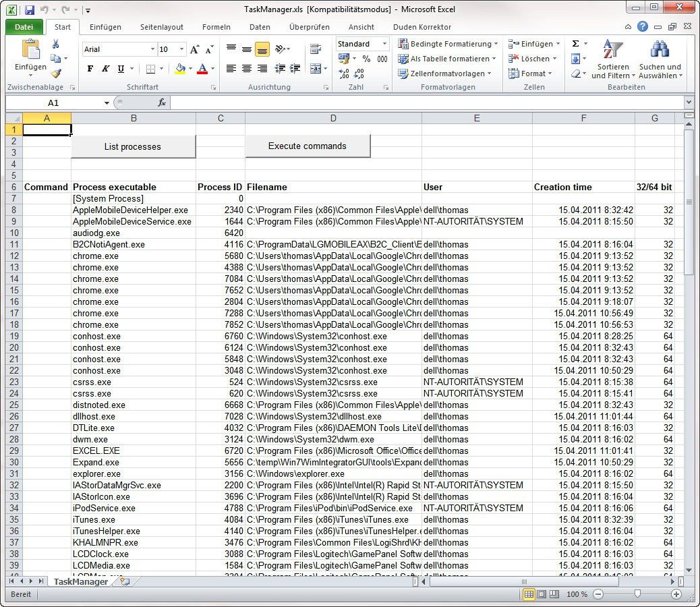Open the Datei menu tab
This screenshot has height=607, width=700.
(x=24, y=27)
